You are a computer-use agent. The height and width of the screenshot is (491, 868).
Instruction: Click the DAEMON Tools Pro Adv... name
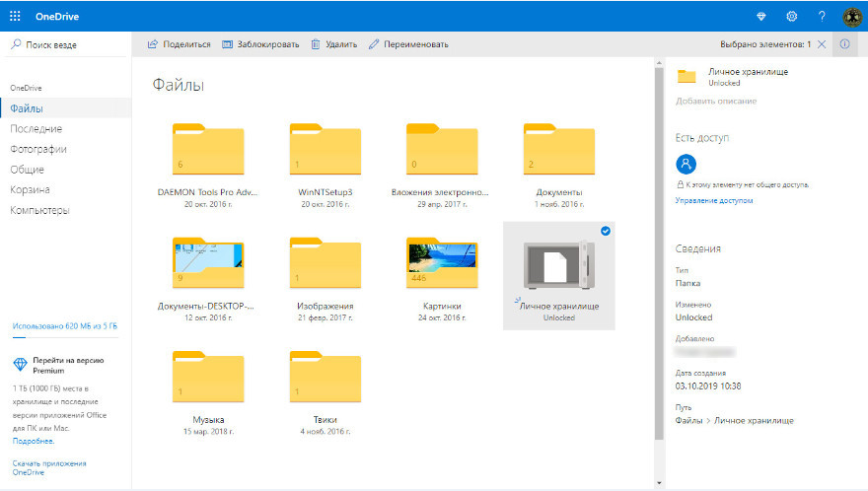point(207,192)
